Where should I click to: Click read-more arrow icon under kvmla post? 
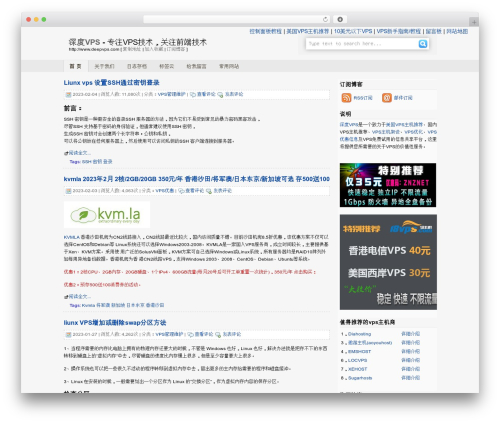pos(66,297)
